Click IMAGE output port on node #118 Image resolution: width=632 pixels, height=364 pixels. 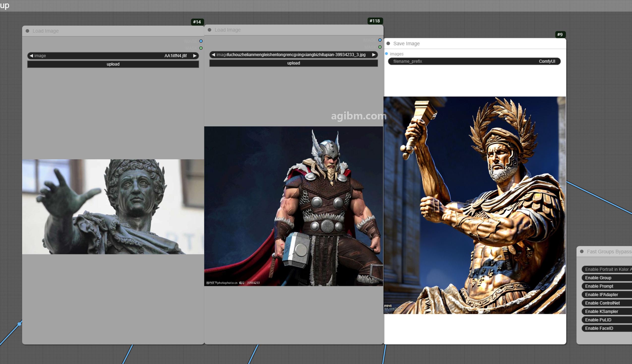pos(380,40)
